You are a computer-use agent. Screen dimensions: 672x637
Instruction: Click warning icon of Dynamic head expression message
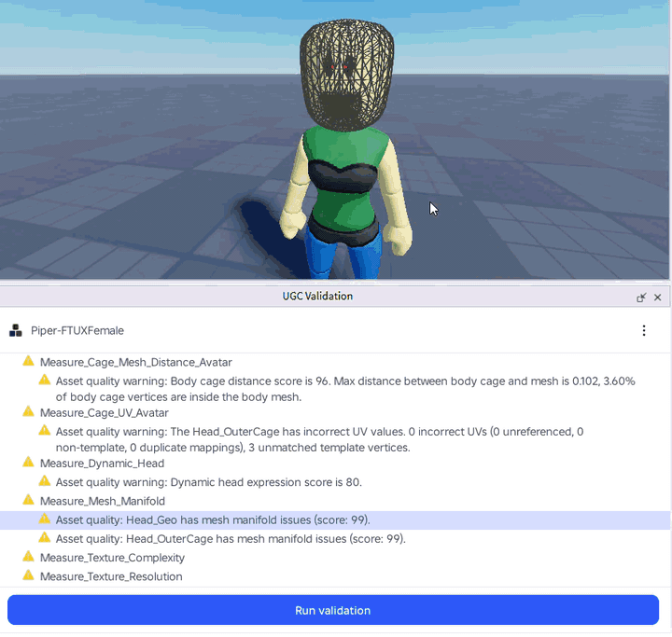pyautogui.click(x=45, y=481)
